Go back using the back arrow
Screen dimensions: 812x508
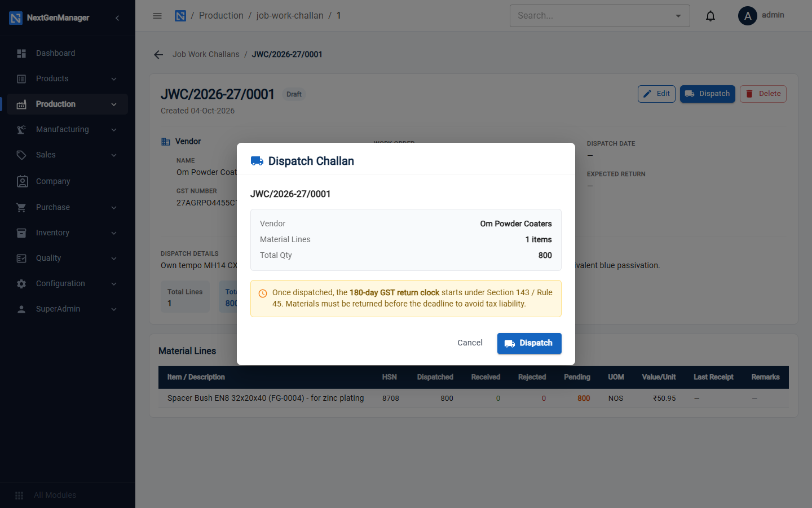(158, 55)
